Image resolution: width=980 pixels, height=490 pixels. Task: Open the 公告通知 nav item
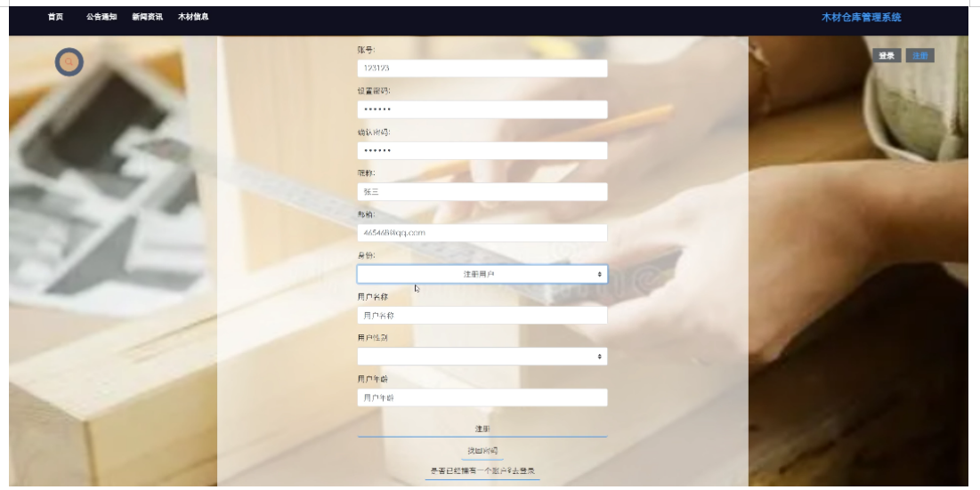click(101, 17)
